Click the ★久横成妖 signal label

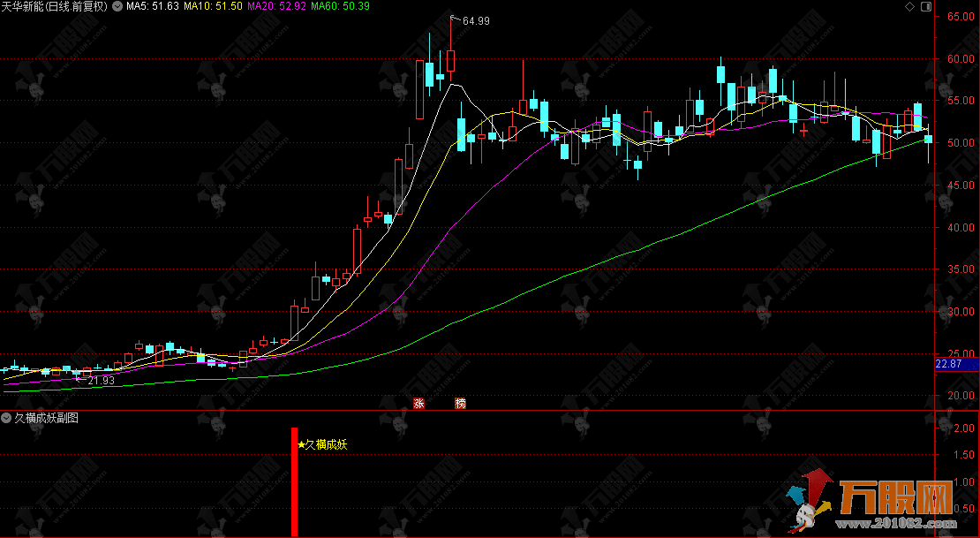click(323, 444)
